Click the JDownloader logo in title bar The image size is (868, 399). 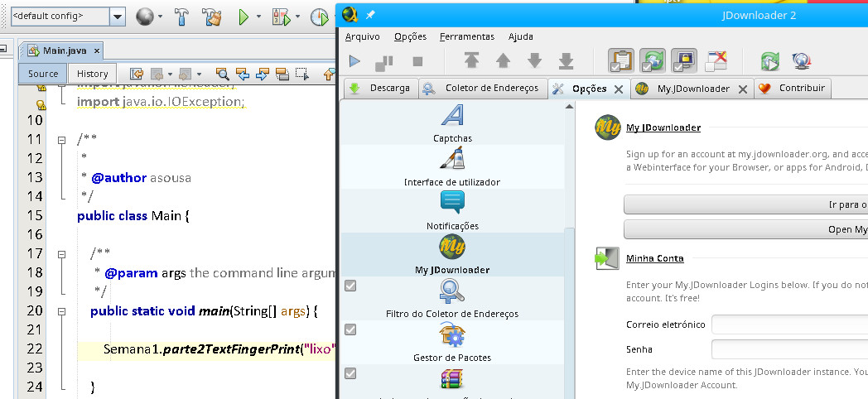pos(350,14)
